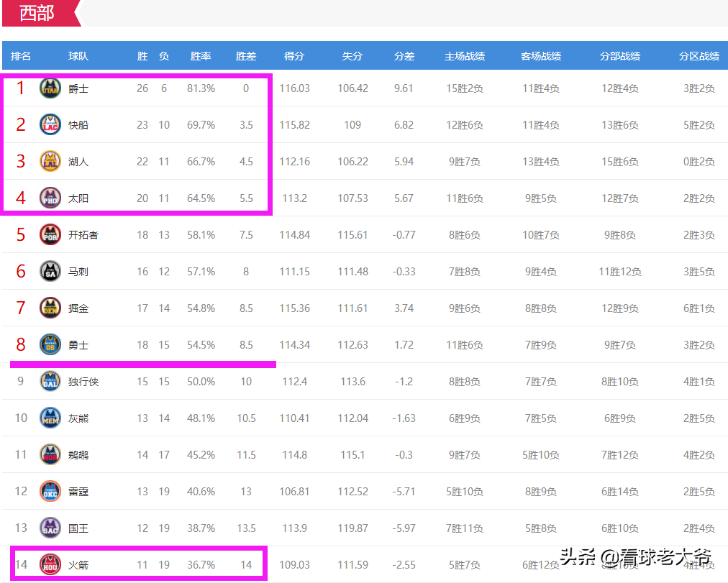This screenshot has width=728, height=583.
Task: Toggle sorting on the 失分 column header
Action: click(x=352, y=55)
